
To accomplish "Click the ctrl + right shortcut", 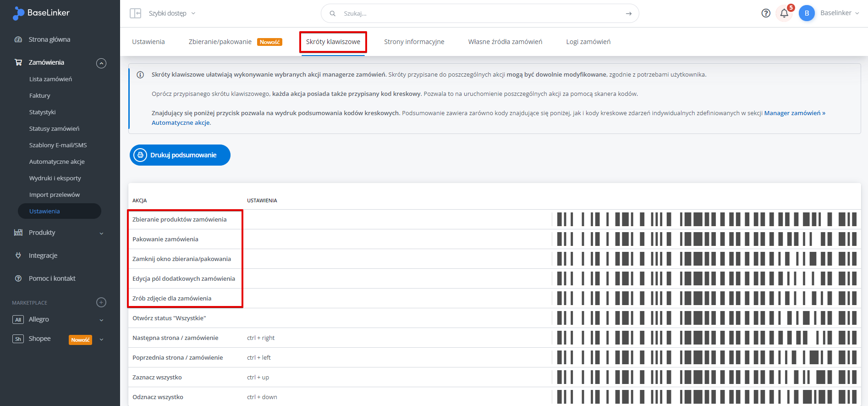I will [261, 338].
